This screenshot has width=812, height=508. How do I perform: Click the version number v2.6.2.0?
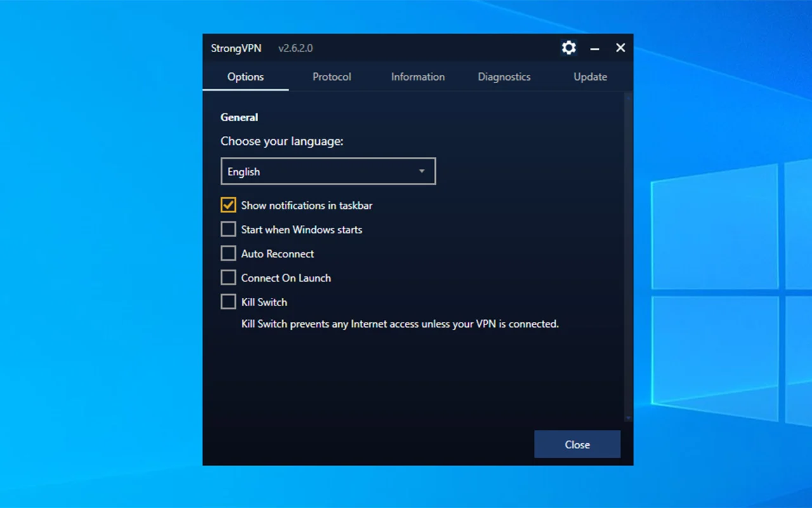click(296, 48)
